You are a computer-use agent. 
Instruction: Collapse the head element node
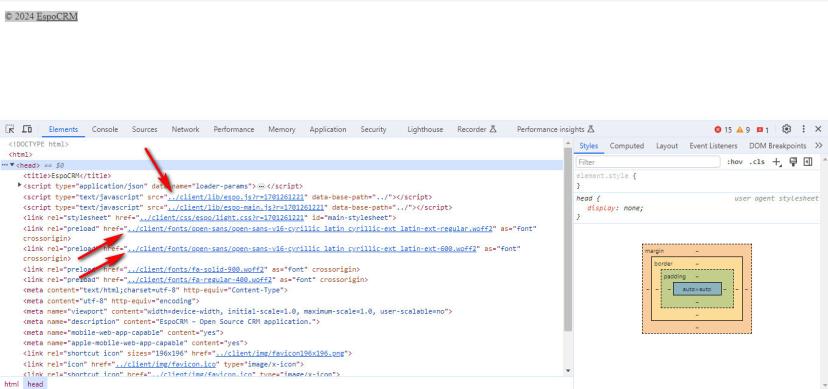[x=12, y=165]
